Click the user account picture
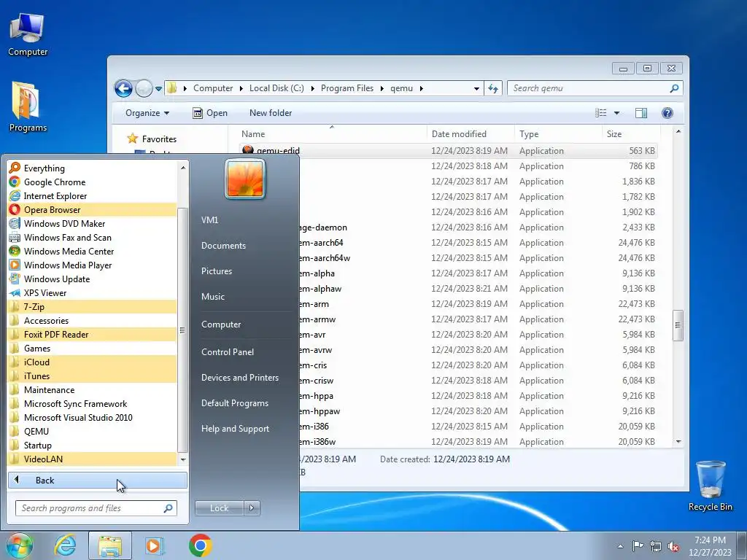Screen dimensions: 747x560 [x=245, y=179]
